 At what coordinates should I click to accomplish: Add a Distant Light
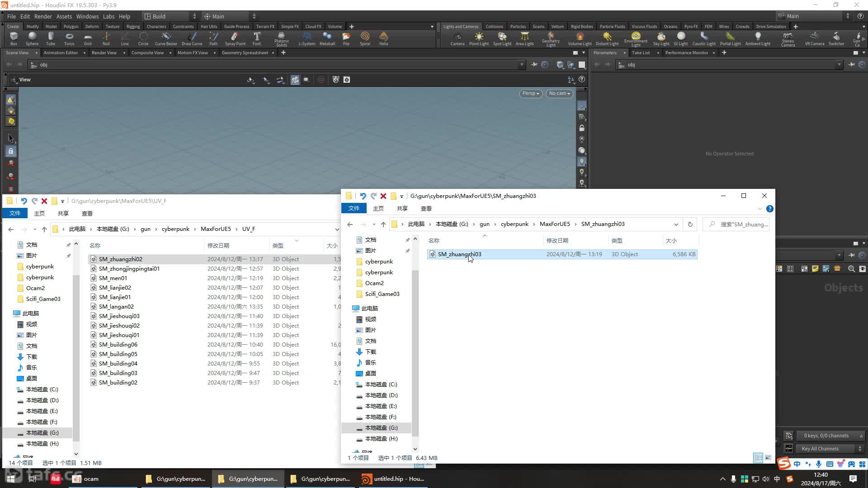pos(607,39)
